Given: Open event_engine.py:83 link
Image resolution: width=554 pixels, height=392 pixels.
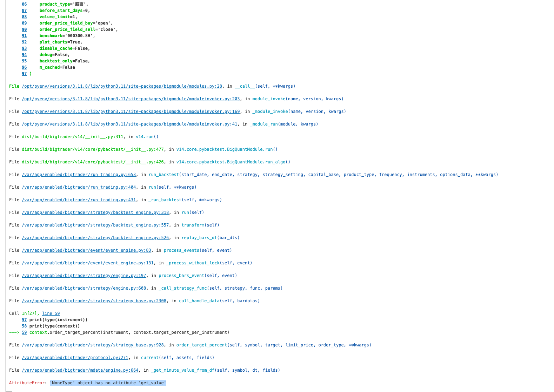Looking at the screenshot, I should [86, 250].
